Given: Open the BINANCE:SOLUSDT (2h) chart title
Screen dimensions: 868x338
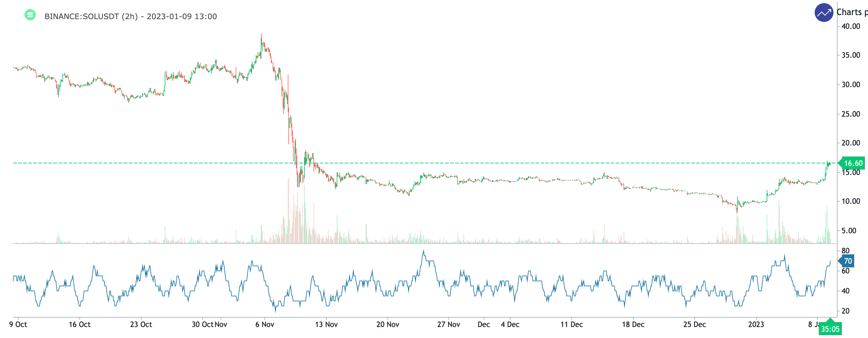Looking at the screenshot, I should coord(131,17).
